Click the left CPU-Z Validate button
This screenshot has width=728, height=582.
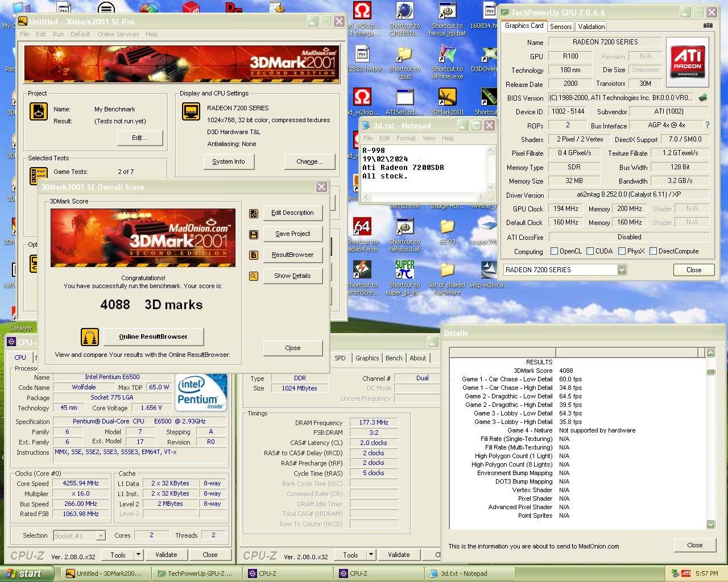pyautogui.click(x=166, y=555)
